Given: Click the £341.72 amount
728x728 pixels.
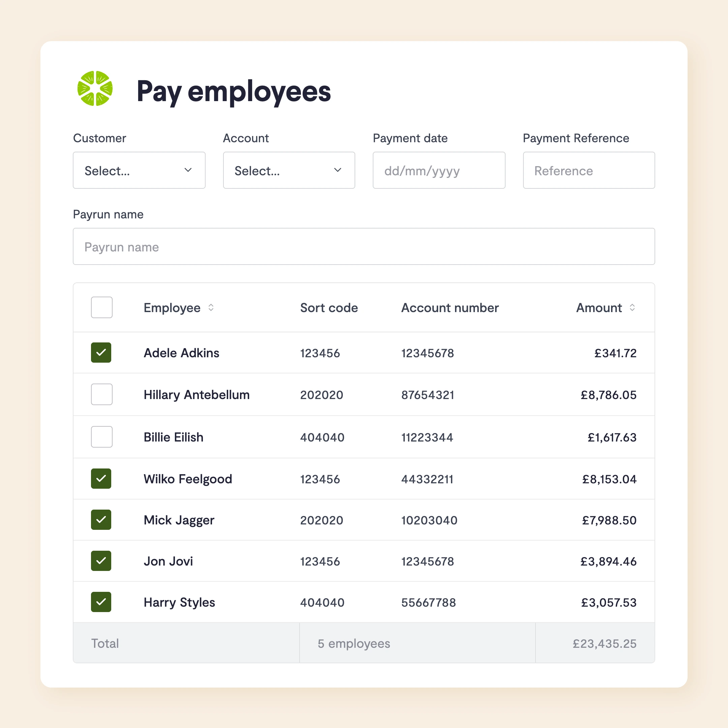Looking at the screenshot, I should pos(615,353).
